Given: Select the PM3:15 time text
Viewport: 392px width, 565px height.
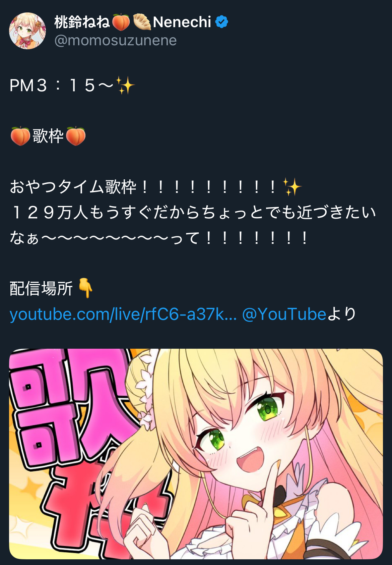Looking at the screenshot, I should pyautogui.click(x=62, y=85).
